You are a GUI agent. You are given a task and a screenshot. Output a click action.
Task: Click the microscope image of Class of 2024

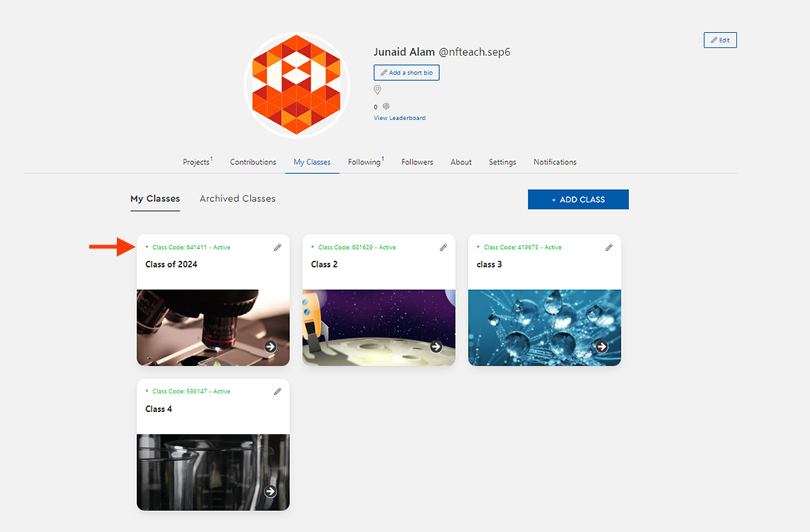[213, 328]
